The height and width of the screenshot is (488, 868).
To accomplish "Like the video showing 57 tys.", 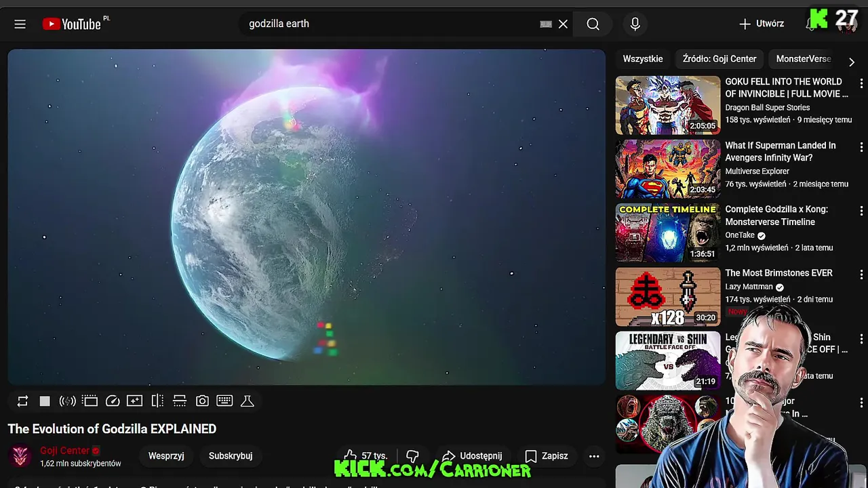I will [365, 456].
